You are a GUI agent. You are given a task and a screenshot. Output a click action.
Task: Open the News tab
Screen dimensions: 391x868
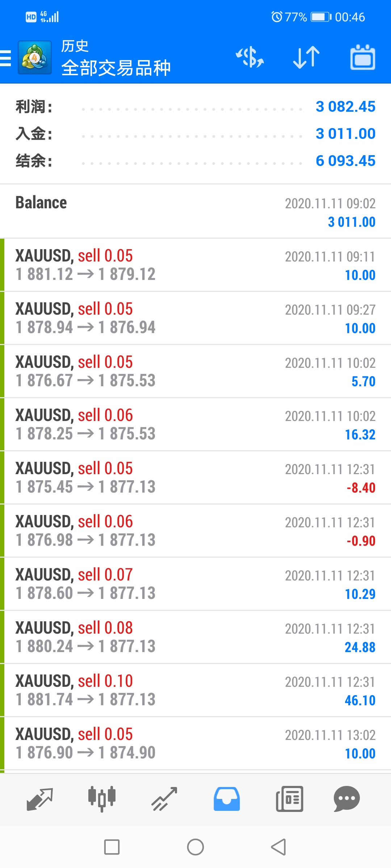coord(290,799)
